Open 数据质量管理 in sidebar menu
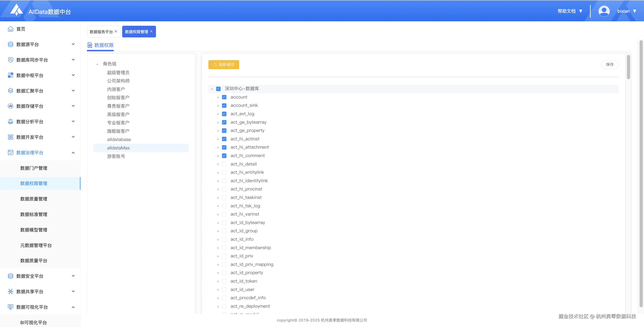This screenshot has height=327, width=644. (34, 199)
